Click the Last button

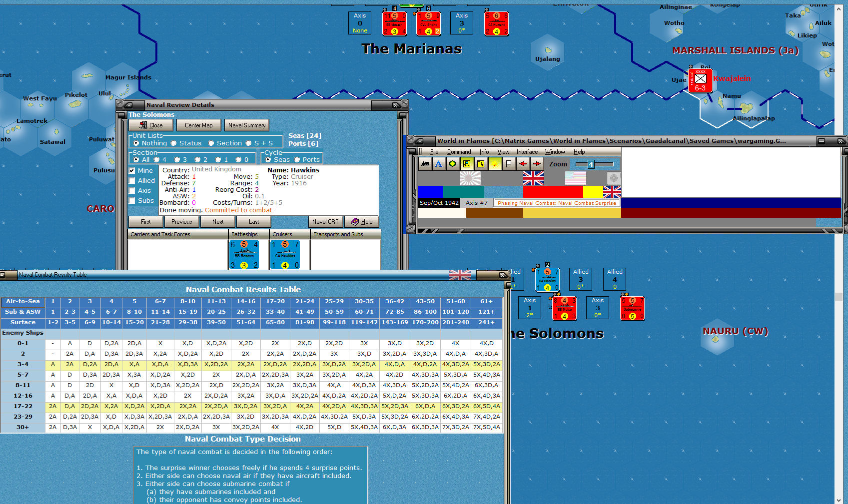(x=254, y=222)
